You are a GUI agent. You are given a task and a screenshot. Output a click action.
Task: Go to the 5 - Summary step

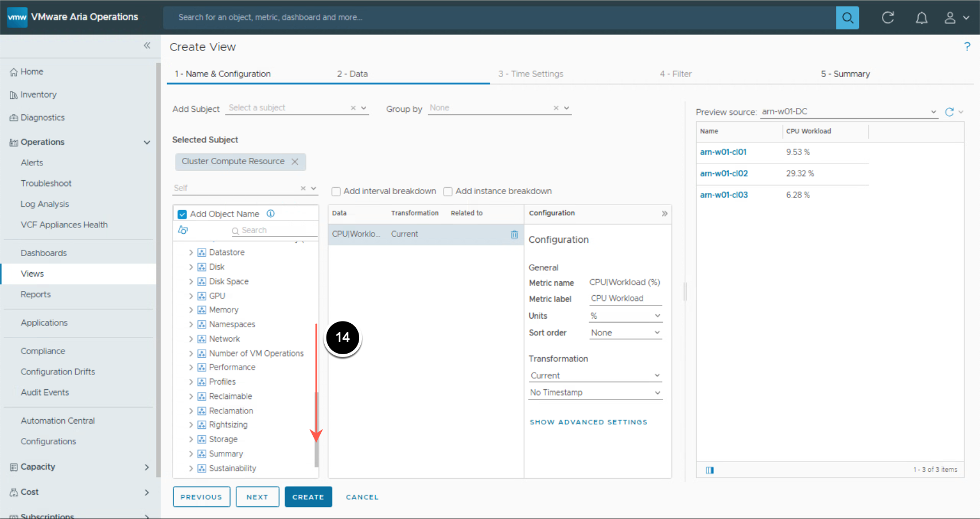tap(845, 74)
